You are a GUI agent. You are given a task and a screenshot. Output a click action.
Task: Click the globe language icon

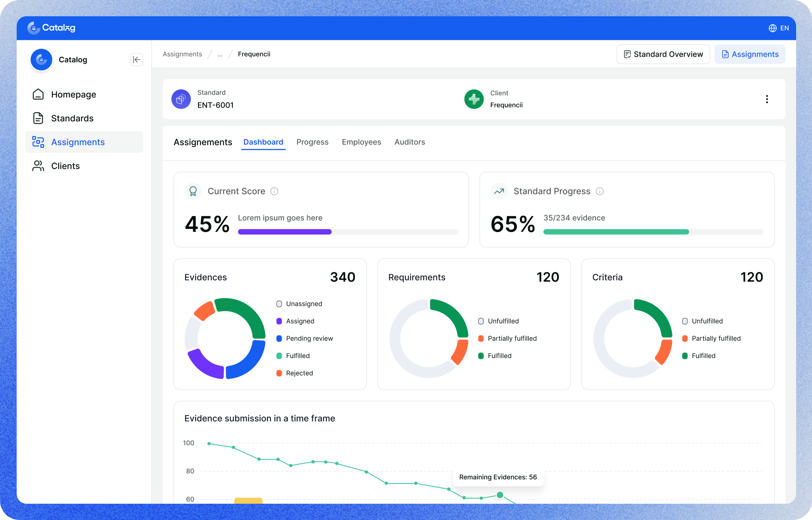point(772,28)
